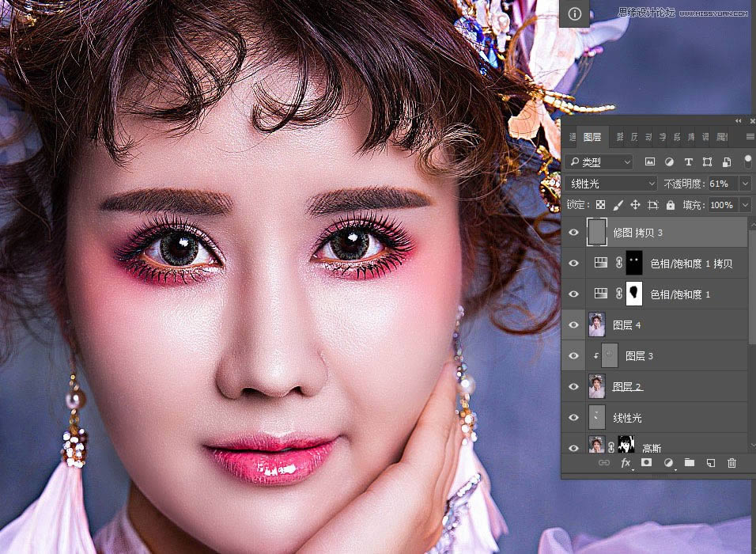756x554 pixels.
Task: Select adjustment icon of 色相/饱和度 1 拷贝
Action: [x=601, y=263]
